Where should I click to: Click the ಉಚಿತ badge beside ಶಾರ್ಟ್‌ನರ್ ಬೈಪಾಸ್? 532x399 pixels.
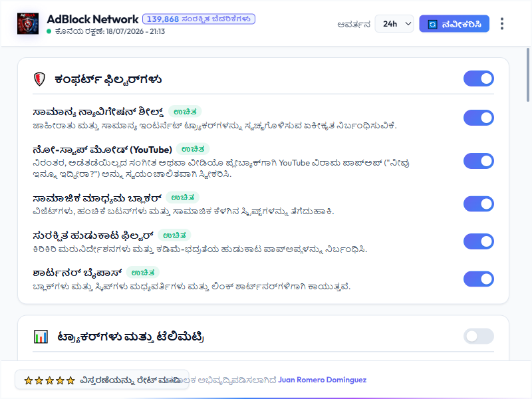[x=143, y=273]
